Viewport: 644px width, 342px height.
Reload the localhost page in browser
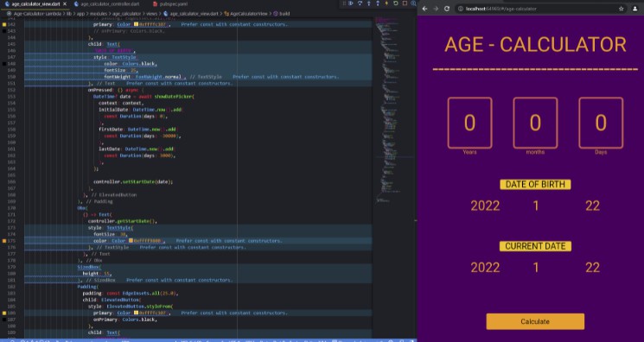(447, 9)
